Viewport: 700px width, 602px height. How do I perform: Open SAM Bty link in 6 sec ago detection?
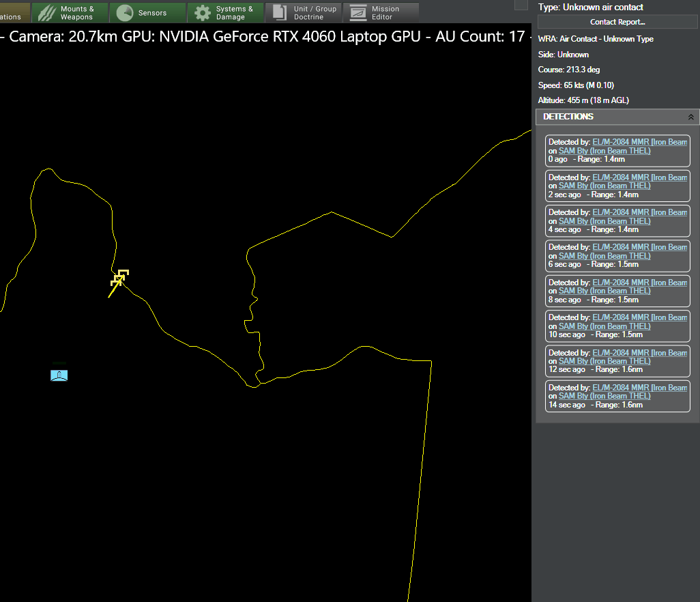click(x=604, y=256)
